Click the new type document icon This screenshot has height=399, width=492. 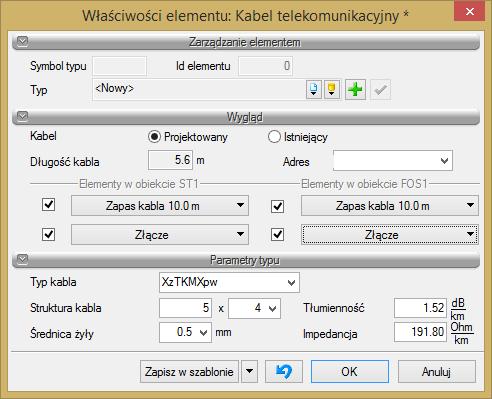pos(314,89)
